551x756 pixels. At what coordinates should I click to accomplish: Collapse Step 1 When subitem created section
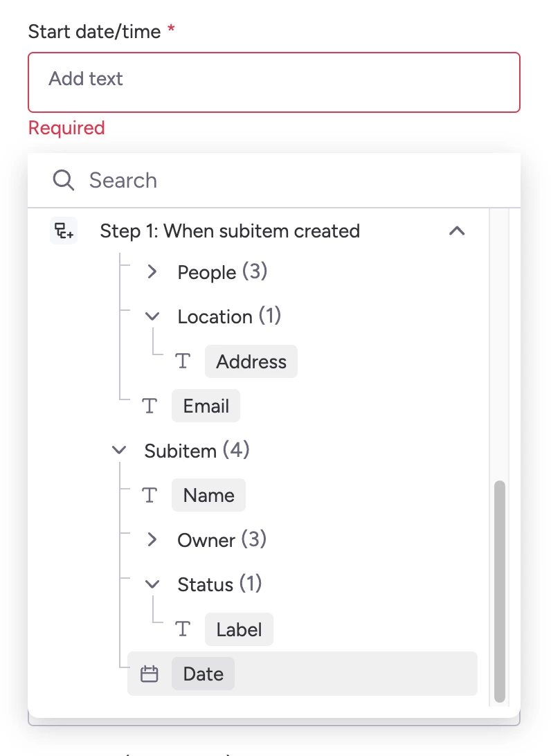(457, 231)
